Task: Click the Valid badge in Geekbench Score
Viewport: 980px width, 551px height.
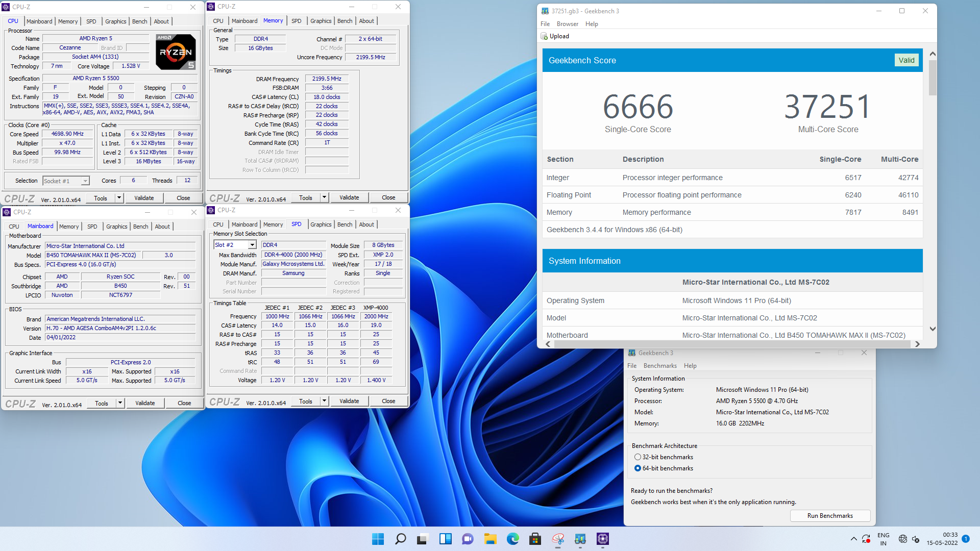Action: 906,60
